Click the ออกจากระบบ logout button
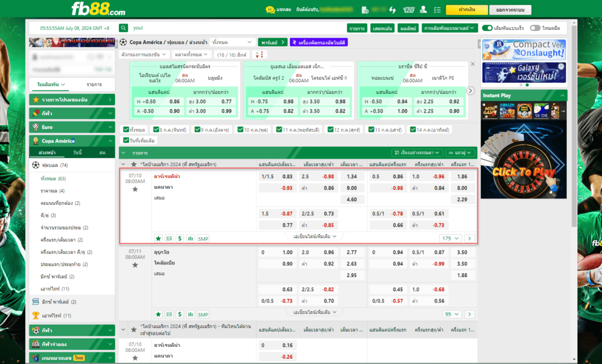The width and height of the screenshot is (602, 364). [510, 9]
